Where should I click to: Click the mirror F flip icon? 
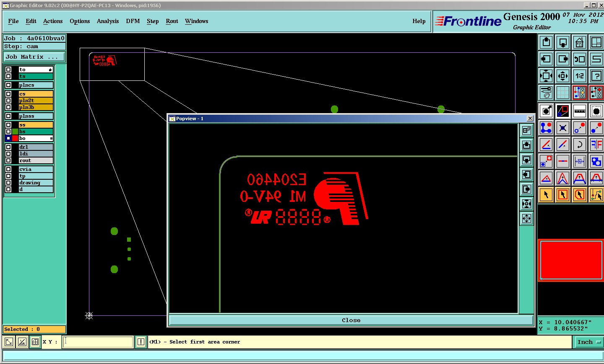(x=596, y=145)
